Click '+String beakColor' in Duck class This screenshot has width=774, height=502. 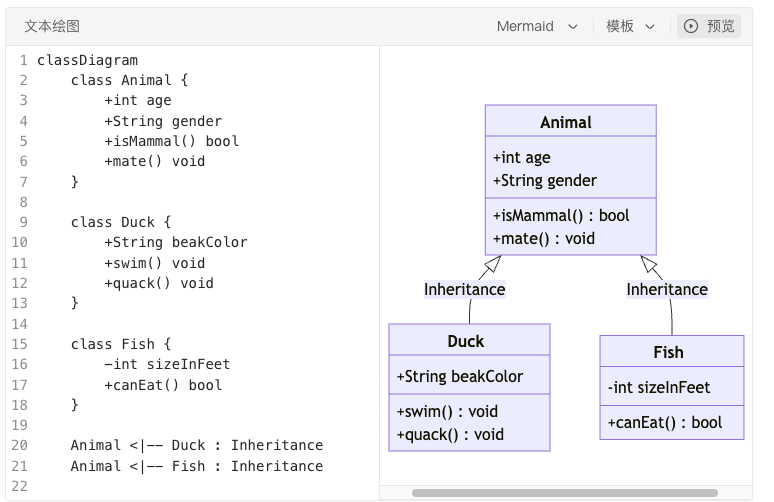click(x=460, y=376)
